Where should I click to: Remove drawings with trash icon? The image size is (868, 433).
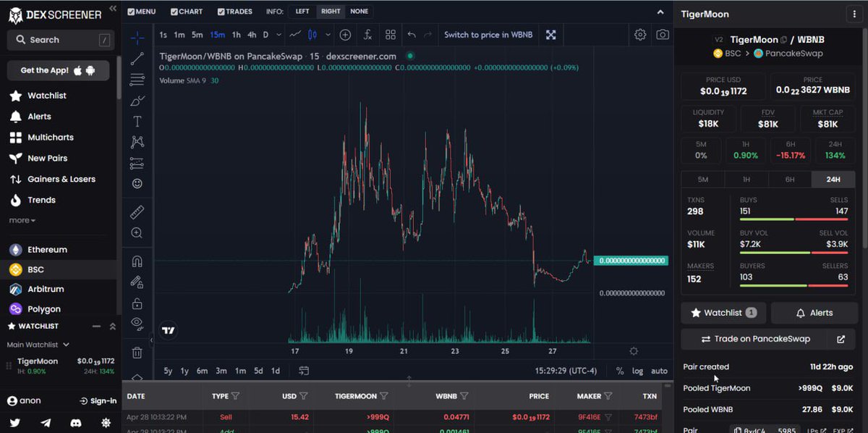pos(137,353)
